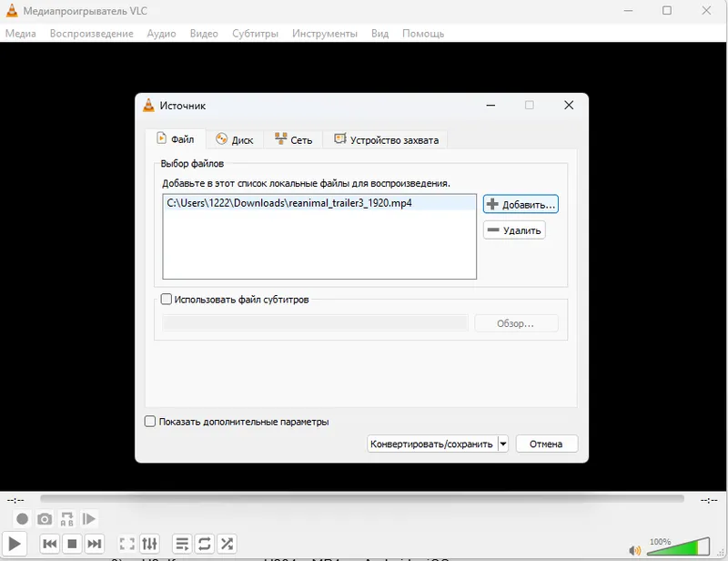Open the Помощь menu

(x=423, y=34)
